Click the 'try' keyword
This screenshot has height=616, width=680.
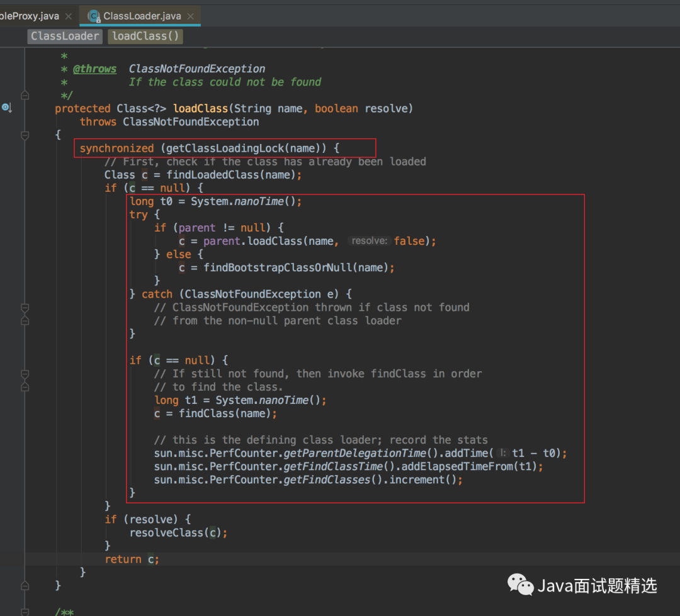tap(139, 215)
